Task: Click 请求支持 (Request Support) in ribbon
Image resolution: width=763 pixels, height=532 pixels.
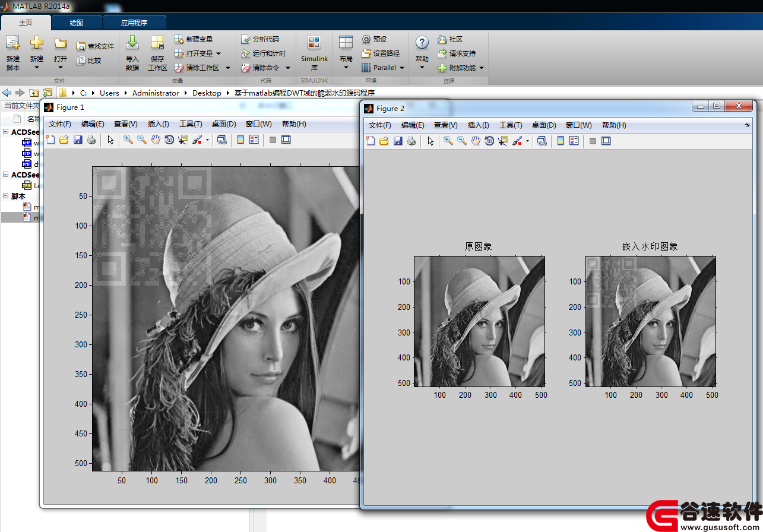Action: point(457,53)
